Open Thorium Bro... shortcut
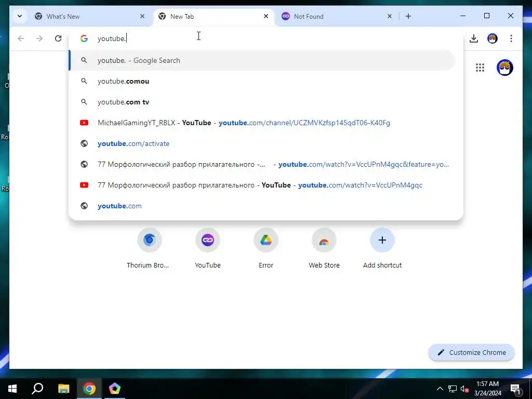The image size is (532, 399). click(x=149, y=248)
